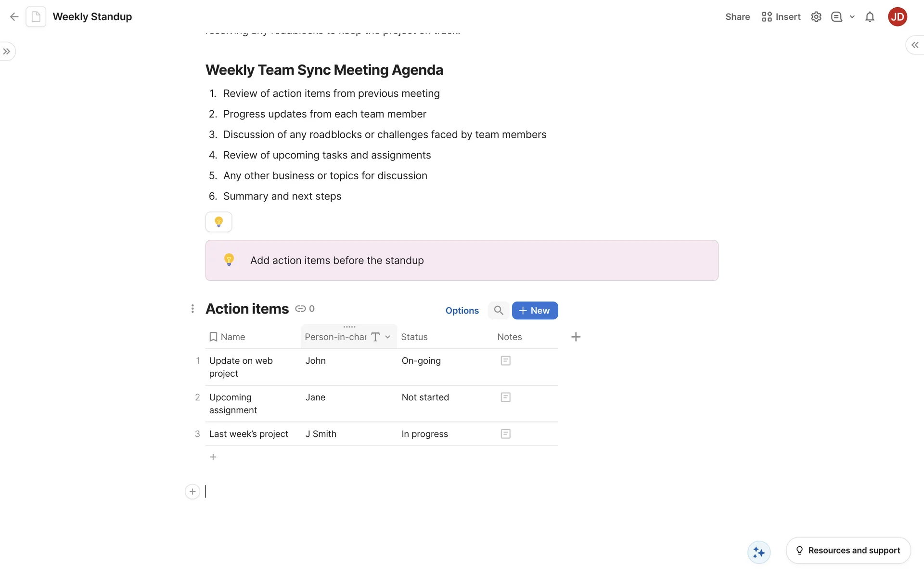Open document settings gear
The image size is (924, 578).
pos(816,17)
